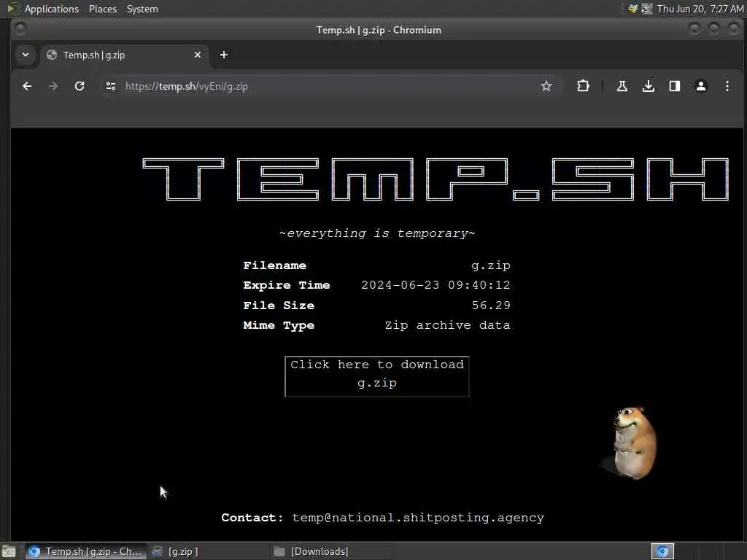Click the clock showing Thu Jun 20
Image resolution: width=747 pixels, height=560 pixels.
(700, 9)
